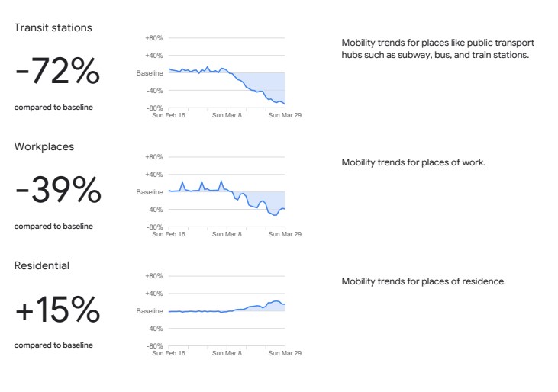
Task: Click the Transit stations trend chart
Action: 226,74
